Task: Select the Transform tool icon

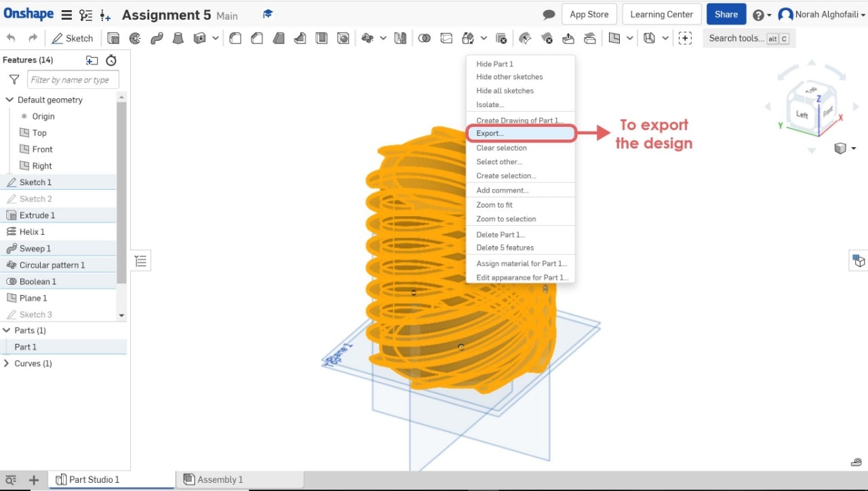Action: point(468,39)
